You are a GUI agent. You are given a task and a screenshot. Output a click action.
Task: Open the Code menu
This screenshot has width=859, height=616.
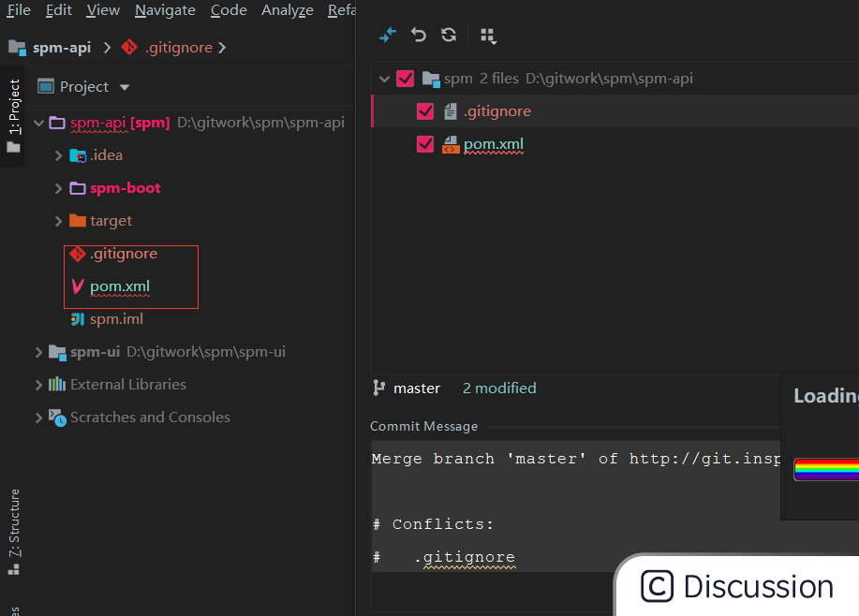point(229,10)
